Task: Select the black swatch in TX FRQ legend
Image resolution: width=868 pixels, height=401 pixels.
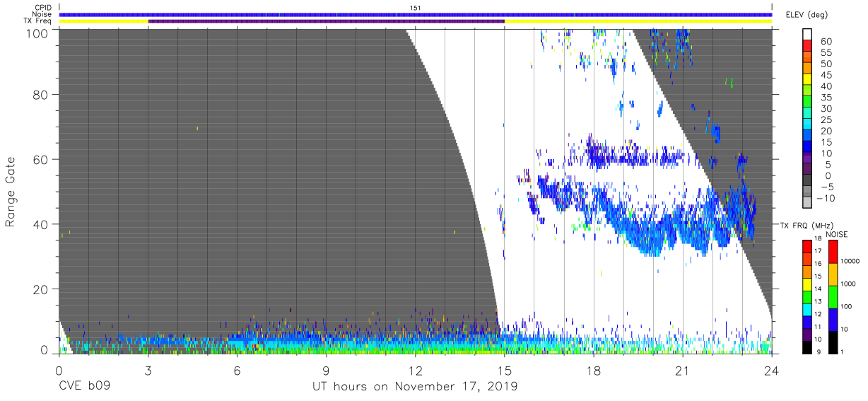Action: pyautogui.click(x=807, y=347)
